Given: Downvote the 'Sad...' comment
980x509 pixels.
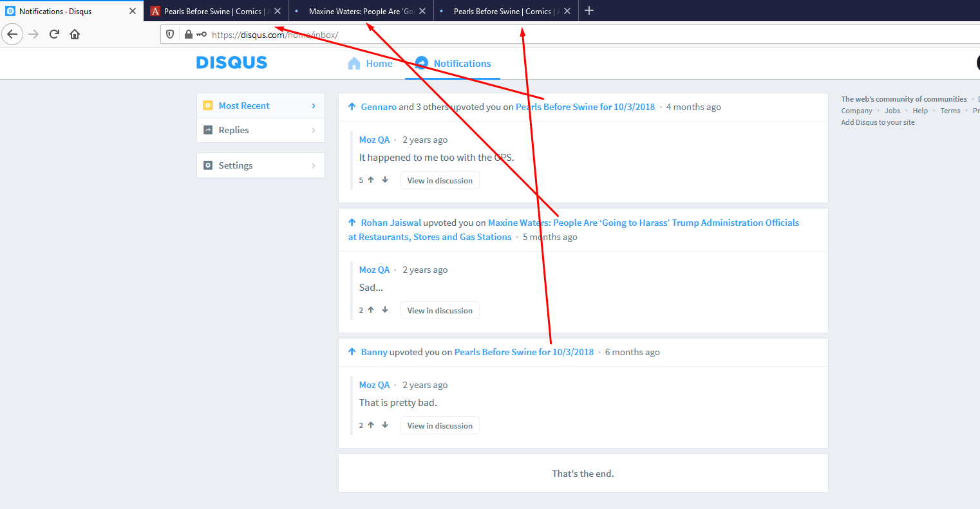Looking at the screenshot, I should pos(384,310).
